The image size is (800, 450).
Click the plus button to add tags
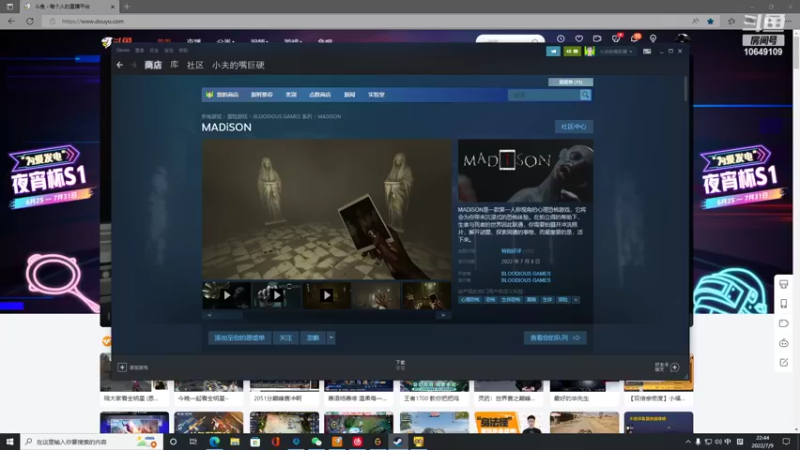(576, 299)
